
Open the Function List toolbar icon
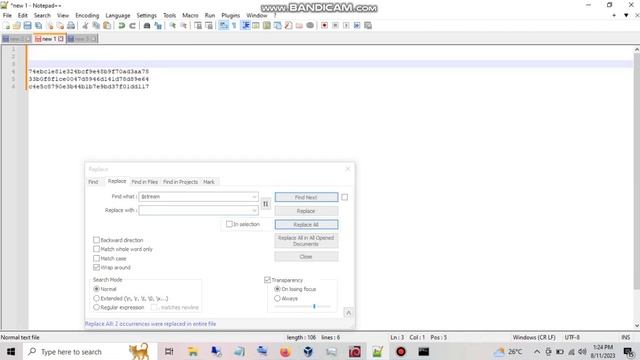coord(289,26)
